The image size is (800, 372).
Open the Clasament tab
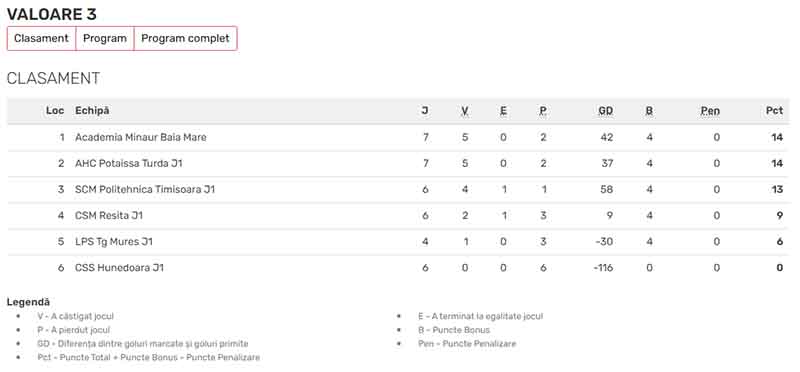tap(41, 39)
